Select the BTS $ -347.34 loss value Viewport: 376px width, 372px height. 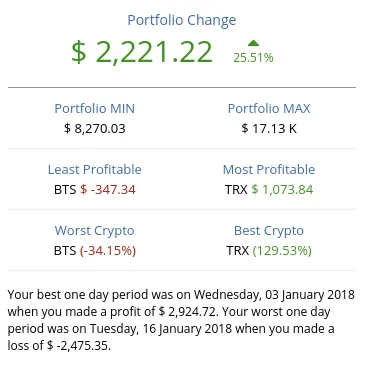[x=95, y=190]
